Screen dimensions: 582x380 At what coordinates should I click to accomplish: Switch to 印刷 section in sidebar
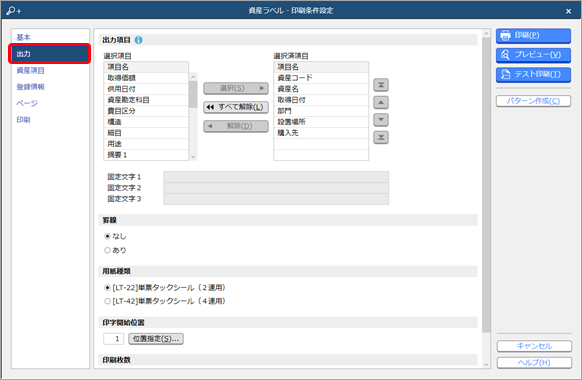click(23, 119)
